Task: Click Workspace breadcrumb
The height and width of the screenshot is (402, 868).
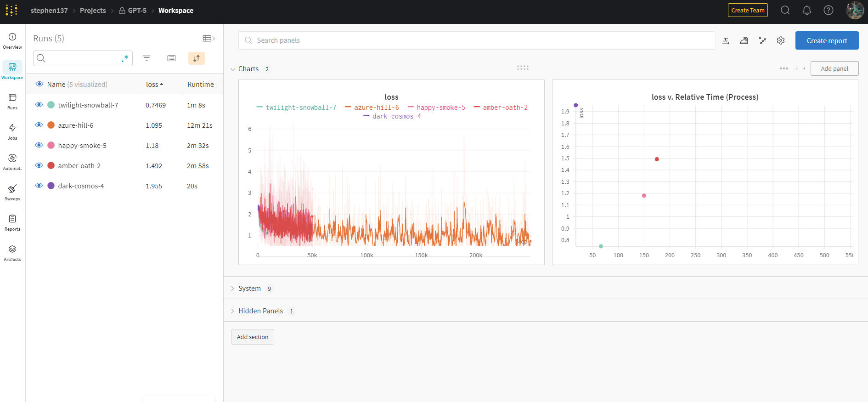Action: (176, 11)
